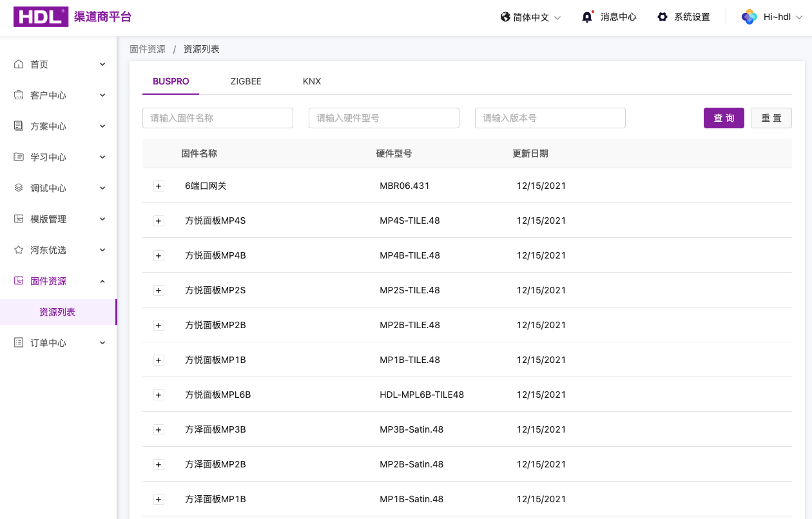Expand the 方案中心 menu chevron

point(102,126)
